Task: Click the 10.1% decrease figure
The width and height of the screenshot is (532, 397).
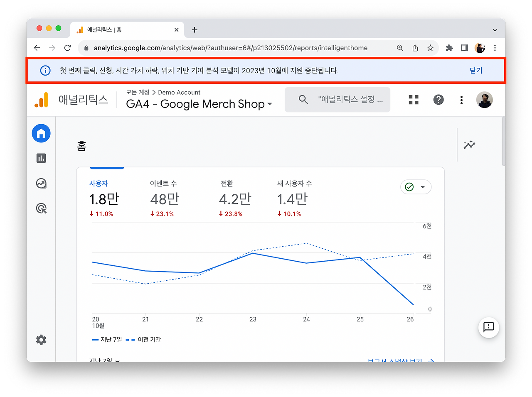Action: [x=289, y=214]
